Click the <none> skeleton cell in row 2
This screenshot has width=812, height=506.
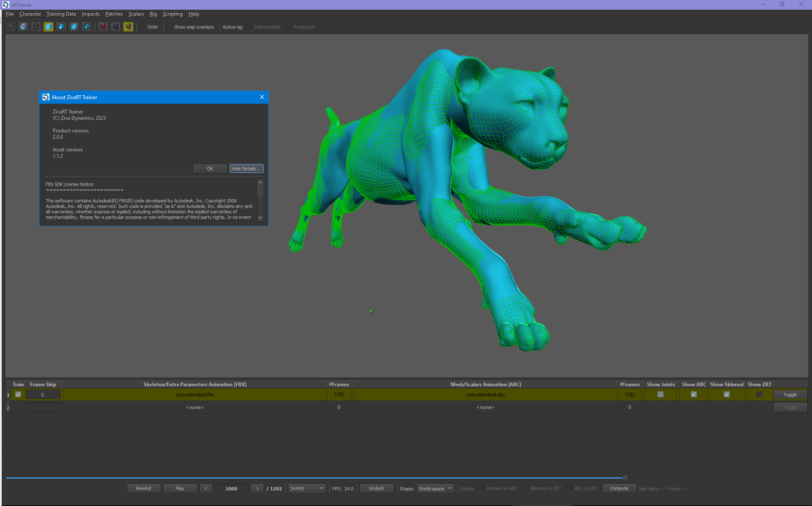195,407
